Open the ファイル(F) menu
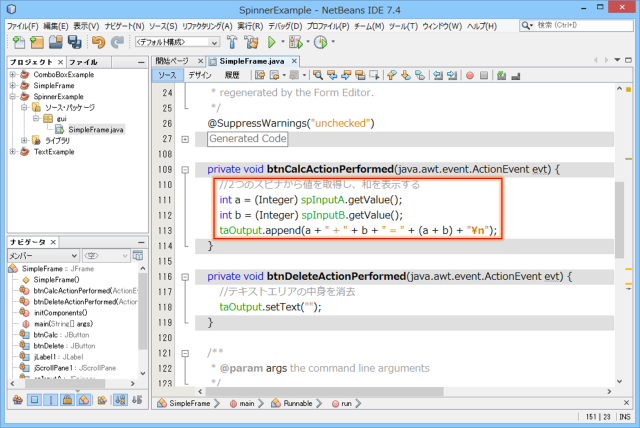640x428 pixels. (22, 26)
